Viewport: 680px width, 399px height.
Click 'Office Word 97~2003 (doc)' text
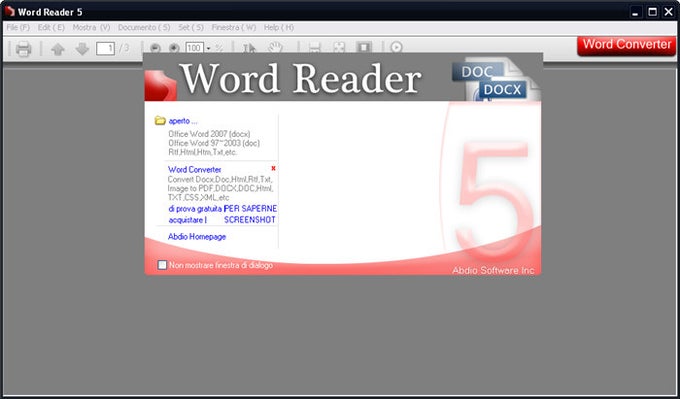214,143
